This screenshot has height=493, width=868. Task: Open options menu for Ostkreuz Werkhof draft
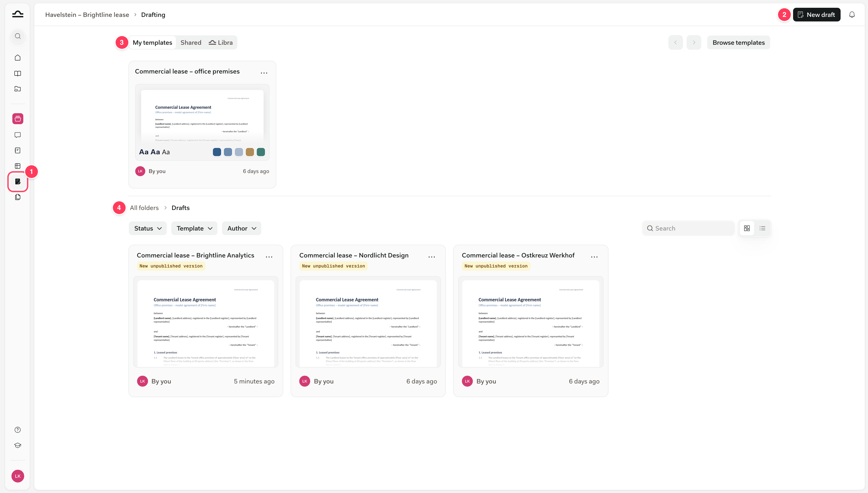pos(594,257)
